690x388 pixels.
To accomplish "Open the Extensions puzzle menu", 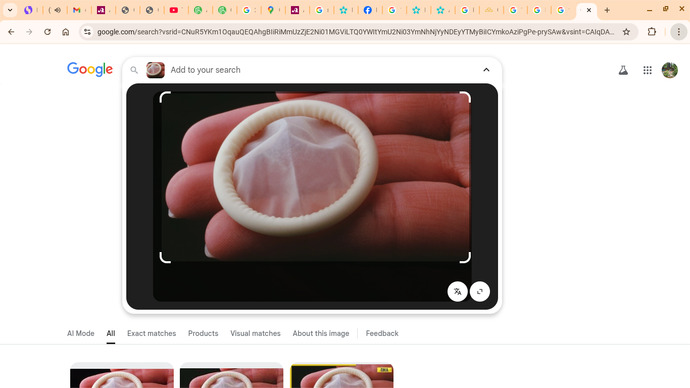I will coord(652,32).
